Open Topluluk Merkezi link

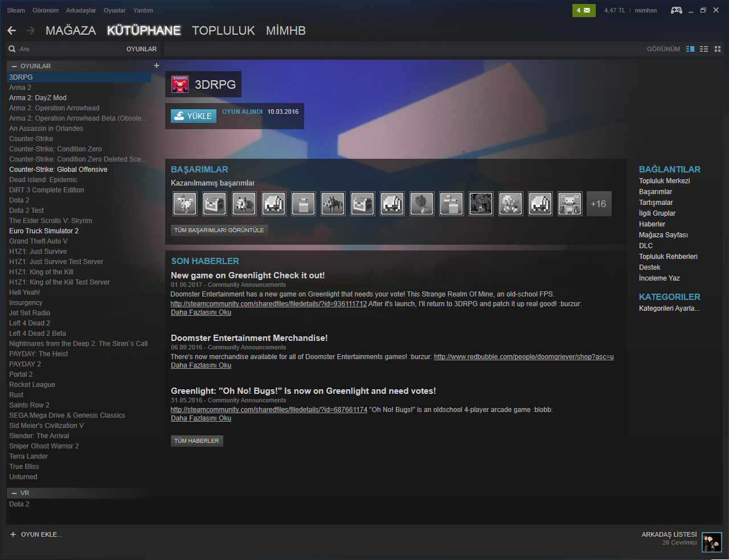[664, 181]
